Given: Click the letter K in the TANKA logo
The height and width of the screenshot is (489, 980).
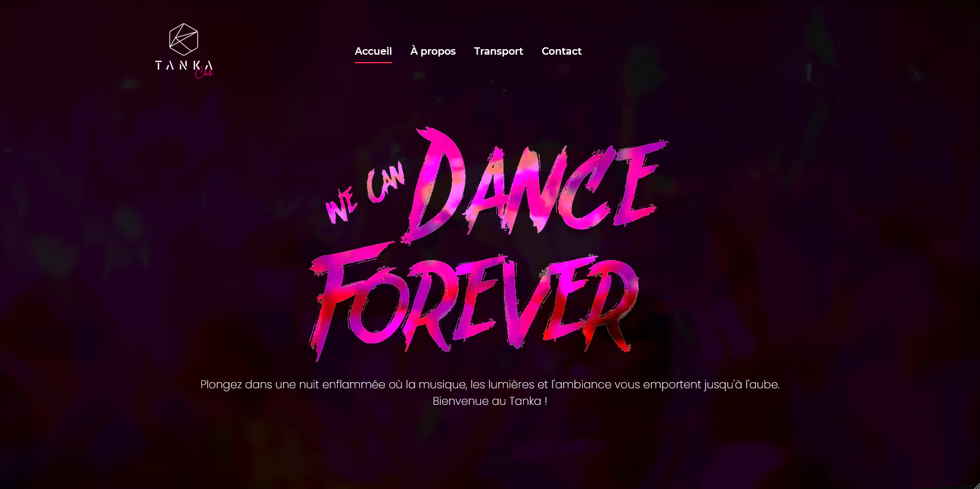Looking at the screenshot, I should [196, 65].
